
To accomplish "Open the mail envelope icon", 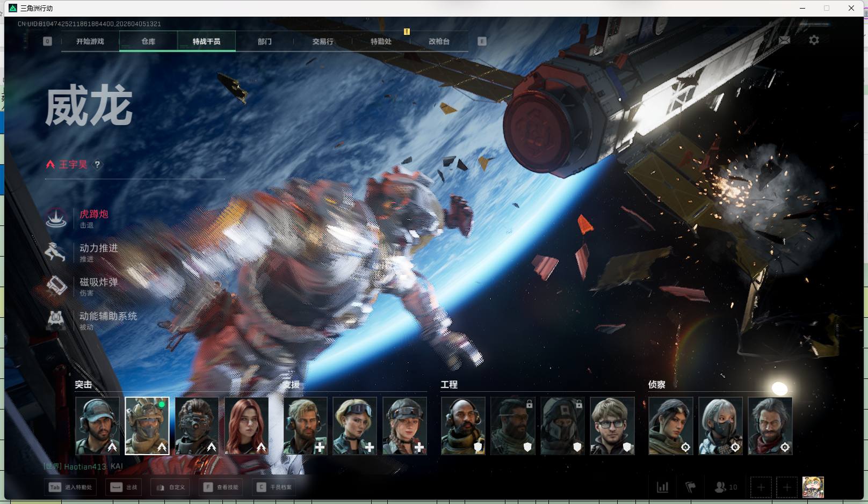I will click(784, 40).
